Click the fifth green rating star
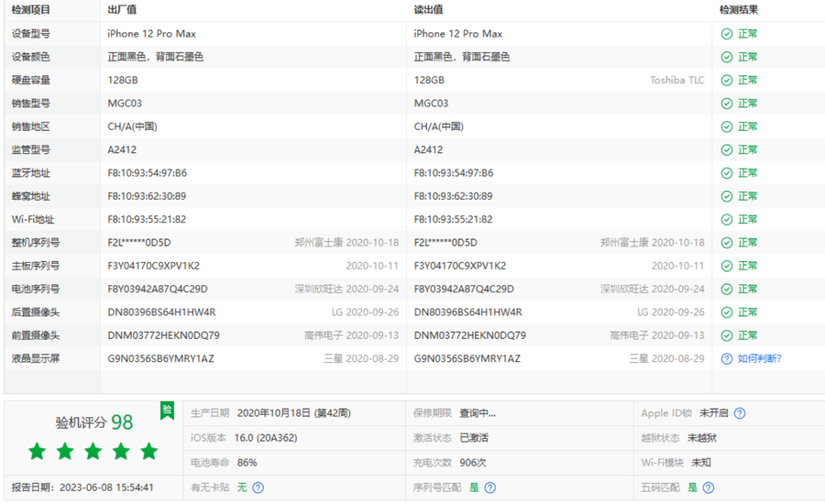Viewport: 825px width, 504px height. (x=148, y=451)
